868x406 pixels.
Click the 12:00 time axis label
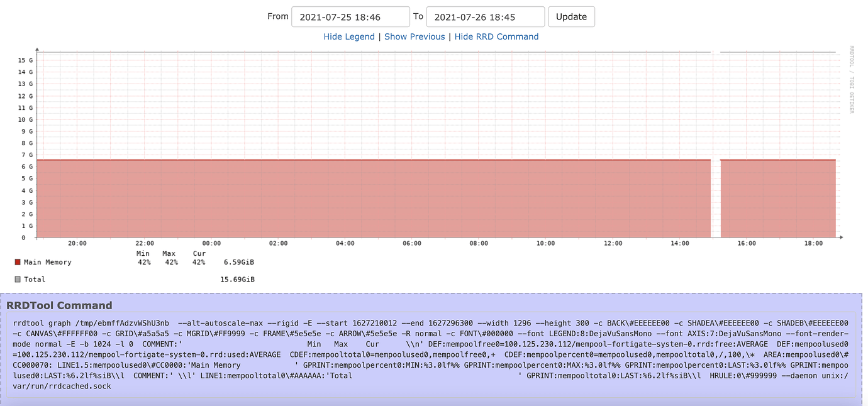tap(613, 243)
